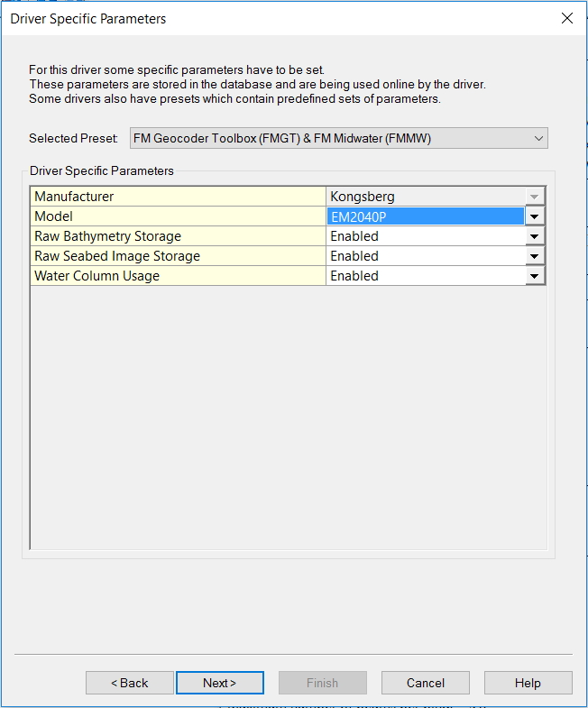The height and width of the screenshot is (708, 588).
Task: Expand the Manufacturer dropdown arrow
Action: (535, 197)
